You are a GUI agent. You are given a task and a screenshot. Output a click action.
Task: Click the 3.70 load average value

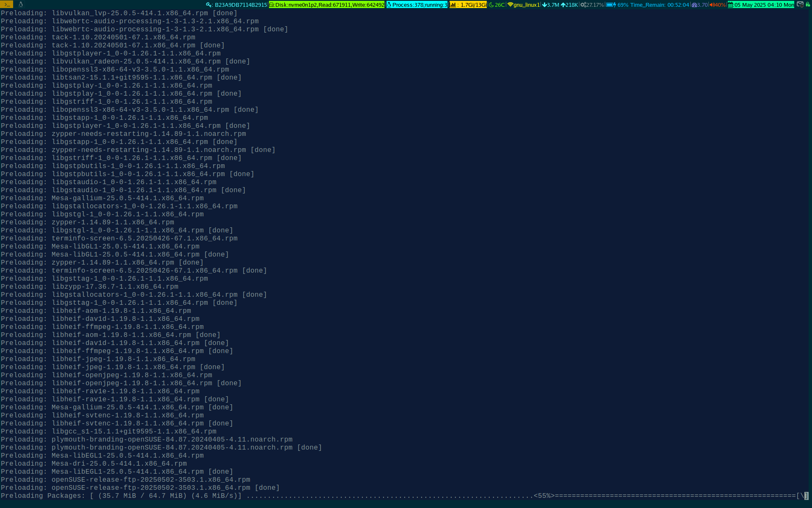click(x=702, y=5)
